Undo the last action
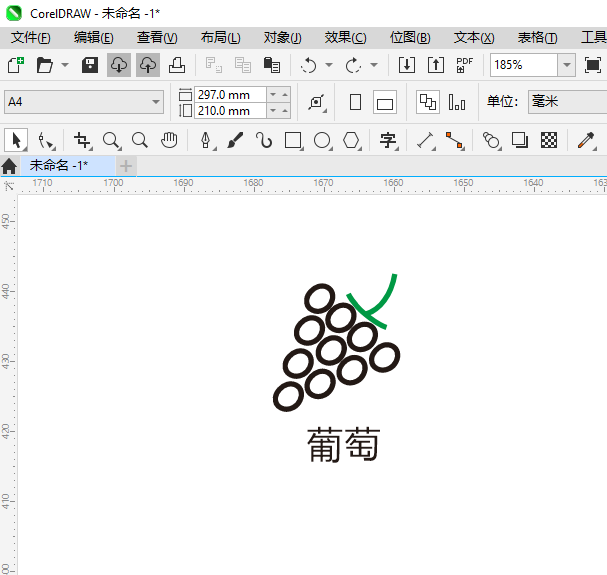Screen dimensions: 607x575 tap(309, 65)
